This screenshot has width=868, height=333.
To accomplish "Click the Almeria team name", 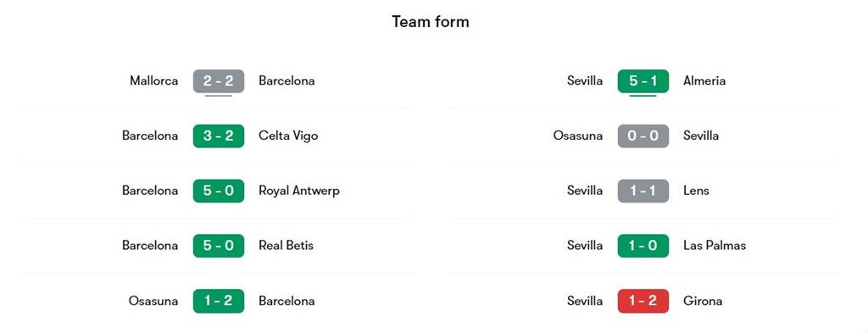I will pyautogui.click(x=704, y=80).
